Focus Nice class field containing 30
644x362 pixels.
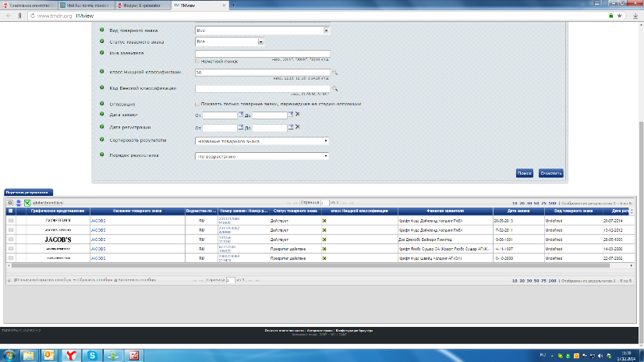click(x=263, y=73)
